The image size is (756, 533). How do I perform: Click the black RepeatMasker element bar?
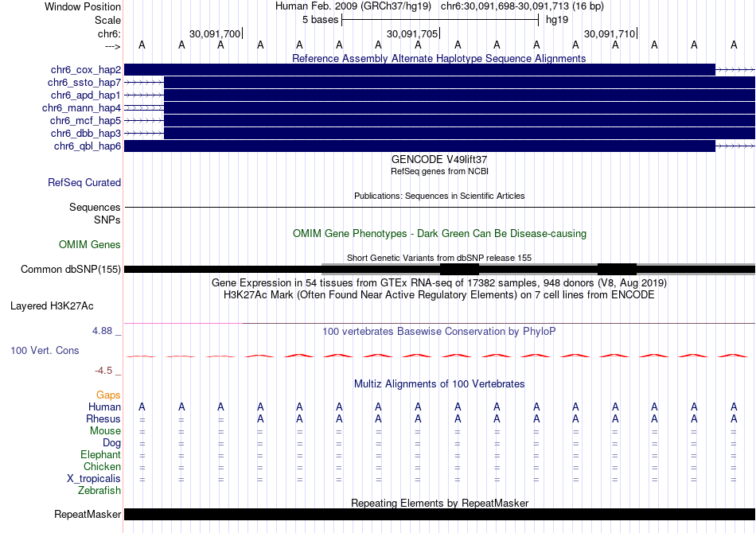click(x=440, y=514)
